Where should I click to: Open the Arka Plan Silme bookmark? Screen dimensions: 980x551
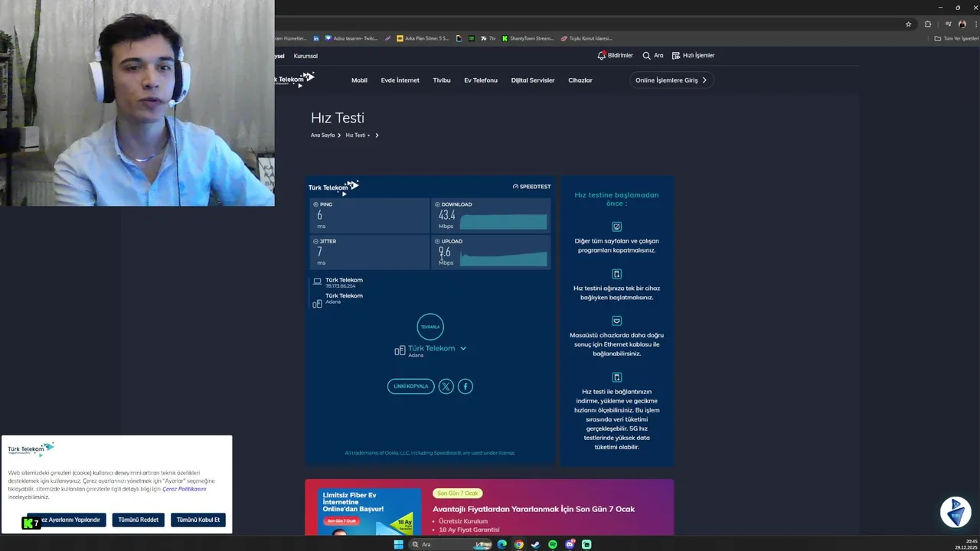pos(423,38)
